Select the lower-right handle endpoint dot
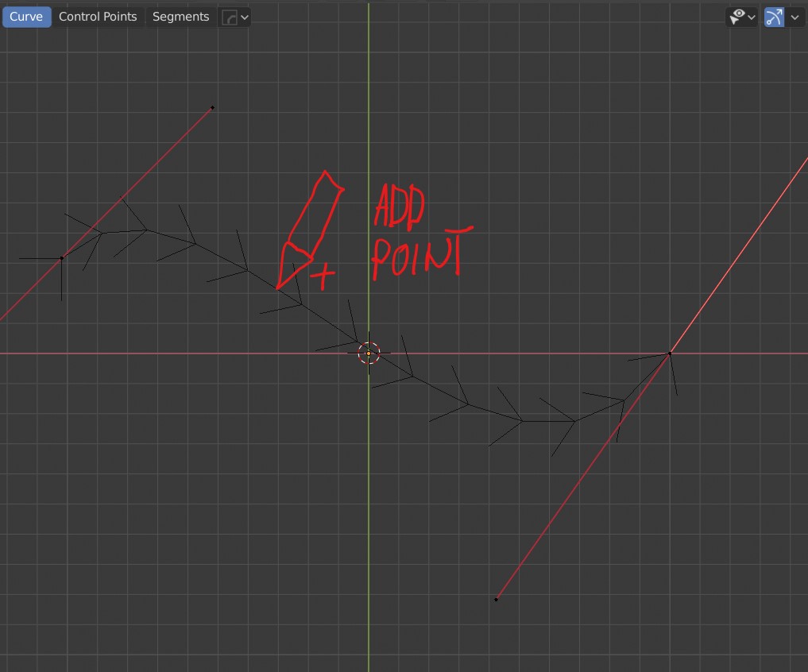The height and width of the screenshot is (672, 808). (497, 600)
